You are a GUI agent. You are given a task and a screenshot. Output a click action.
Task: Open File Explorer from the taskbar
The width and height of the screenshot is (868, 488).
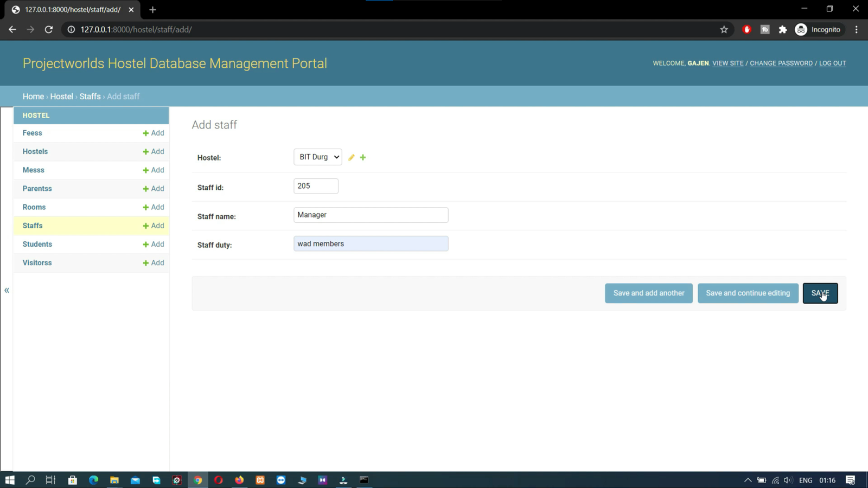coord(114,480)
